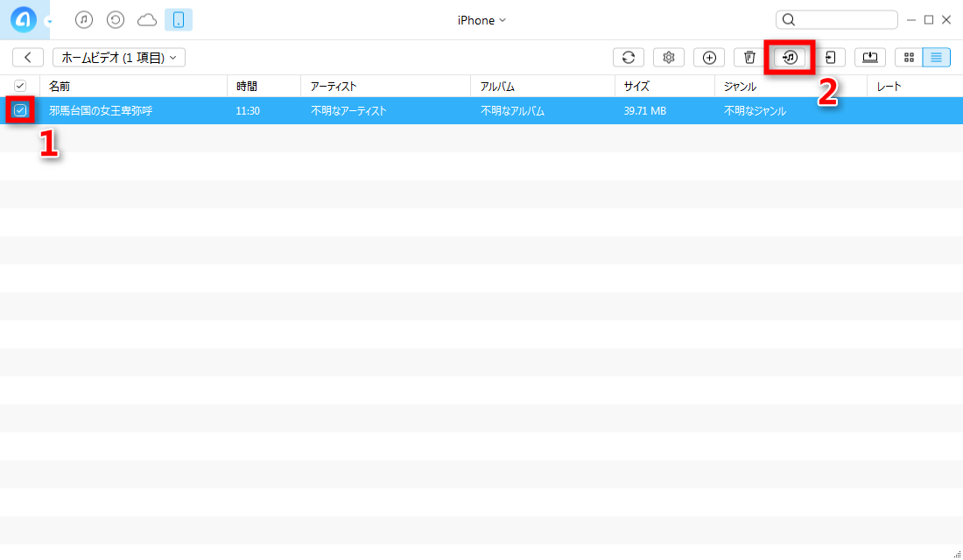Screen dimensions: 963x560
Task: Click the add content plus icon
Action: pos(709,57)
